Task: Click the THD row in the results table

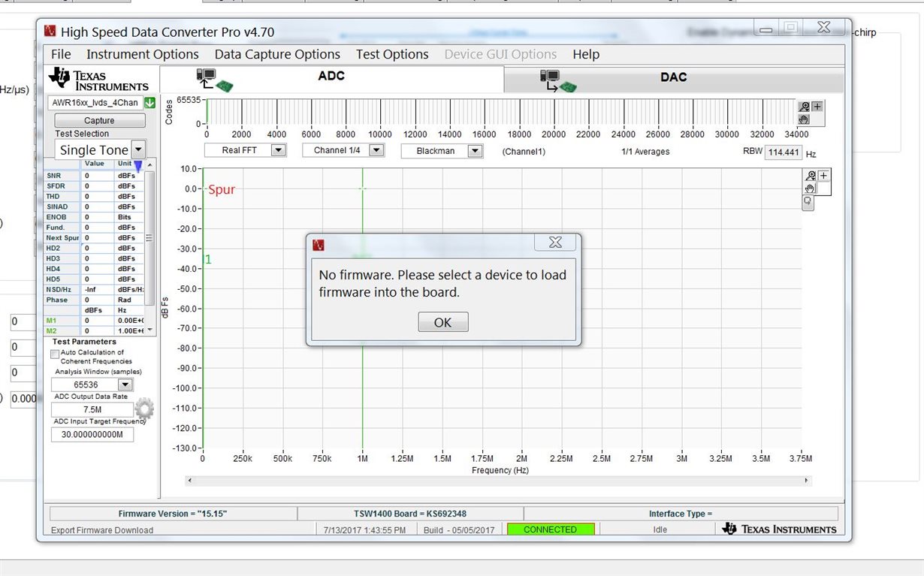Action: point(94,197)
